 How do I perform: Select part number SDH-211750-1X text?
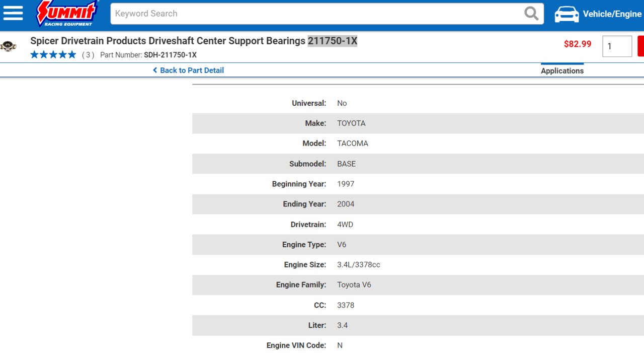170,55
